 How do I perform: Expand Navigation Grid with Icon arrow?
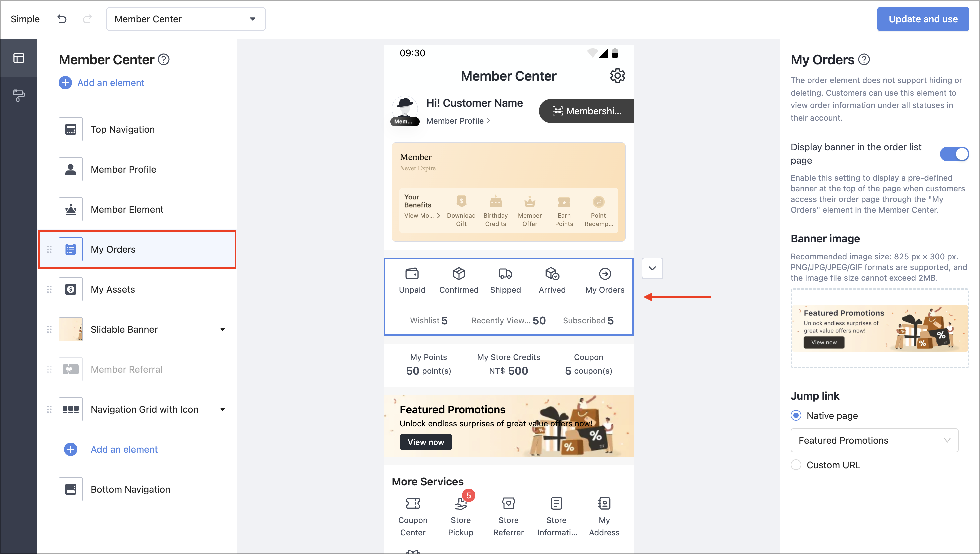pyautogui.click(x=223, y=409)
